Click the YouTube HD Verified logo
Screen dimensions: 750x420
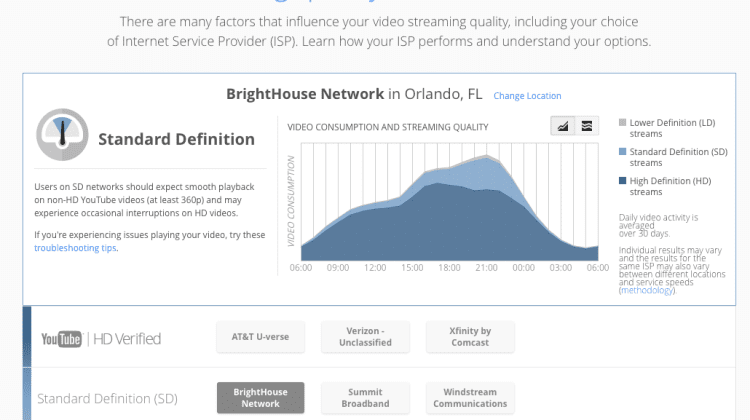(101, 339)
